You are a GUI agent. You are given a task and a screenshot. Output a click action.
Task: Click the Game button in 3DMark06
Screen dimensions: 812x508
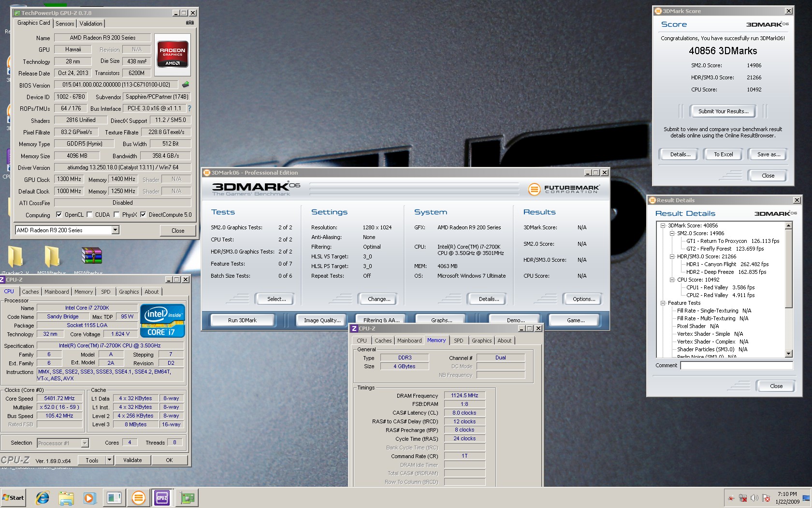pyautogui.click(x=576, y=320)
